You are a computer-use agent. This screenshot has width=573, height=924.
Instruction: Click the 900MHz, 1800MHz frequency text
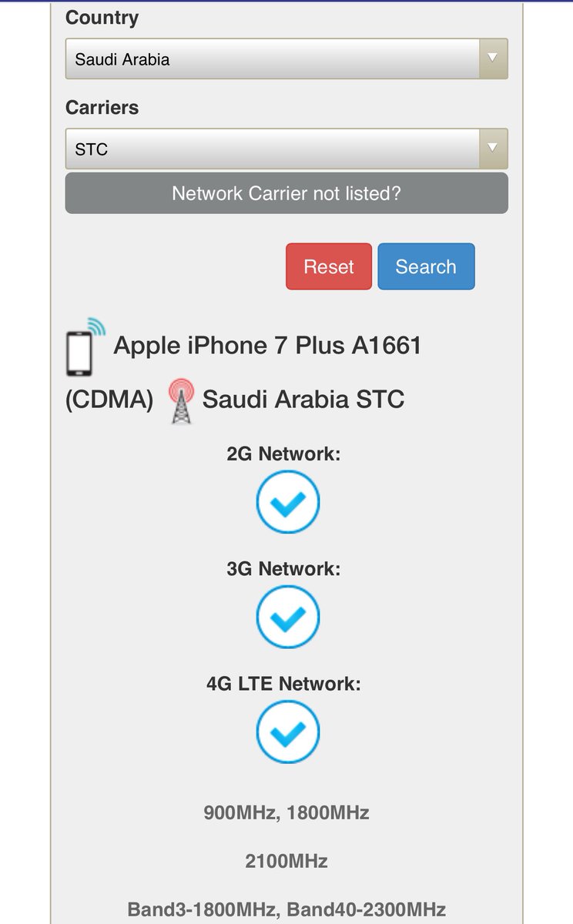click(x=286, y=812)
